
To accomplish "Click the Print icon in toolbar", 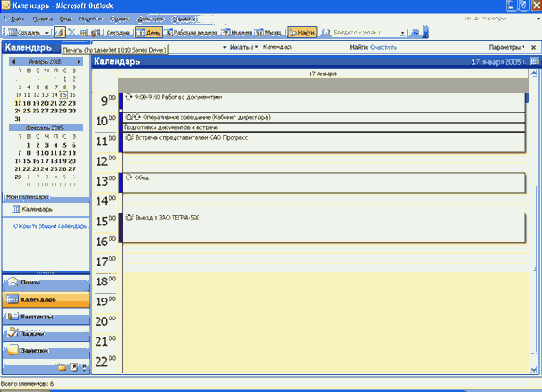I will tap(59, 32).
